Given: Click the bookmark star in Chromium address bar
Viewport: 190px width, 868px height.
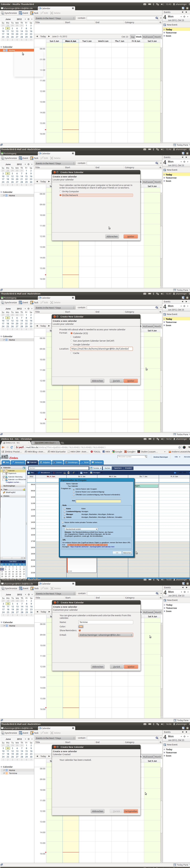Looking at the screenshot, I should point(179,447).
